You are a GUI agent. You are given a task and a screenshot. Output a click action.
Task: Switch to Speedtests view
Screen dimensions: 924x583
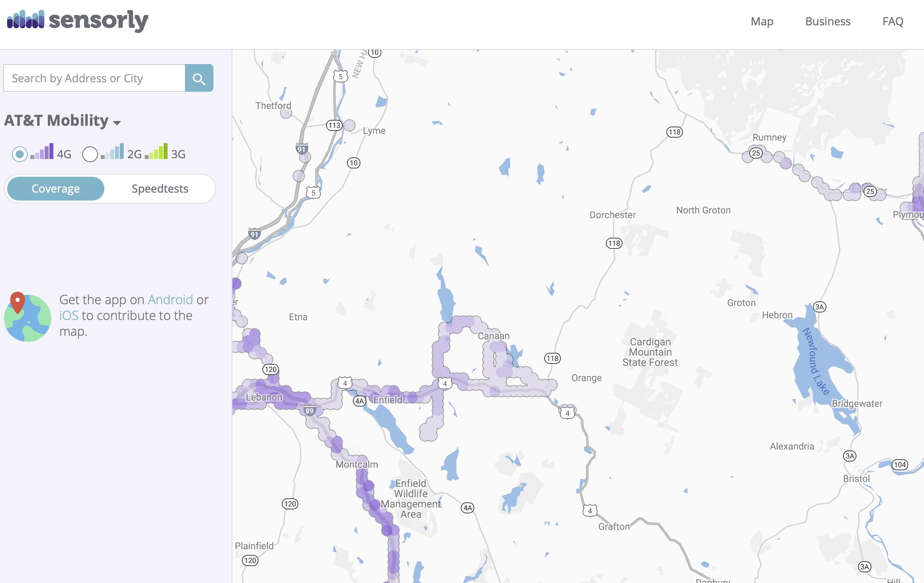tap(160, 189)
